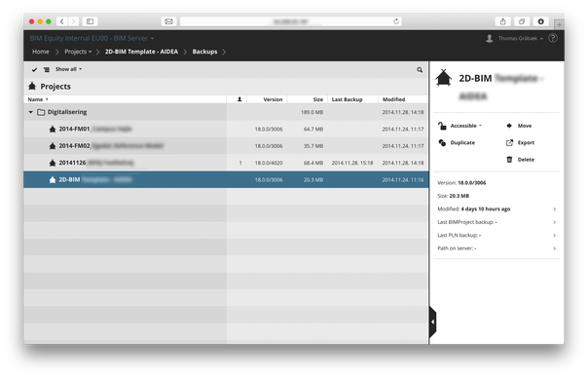Viewport: 588px width, 378px height.
Task: Expand the Modified details chevron
Action: click(554, 209)
